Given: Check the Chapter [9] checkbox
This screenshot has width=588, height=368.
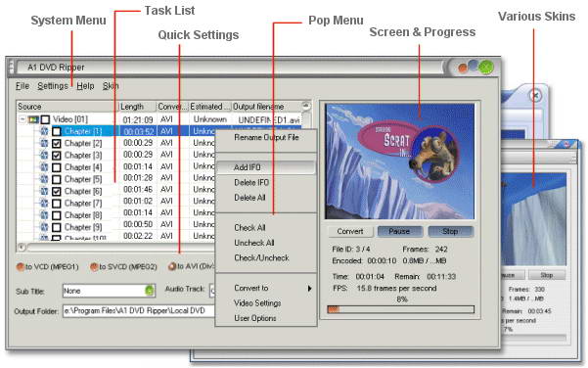Looking at the screenshot, I should [x=56, y=227].
